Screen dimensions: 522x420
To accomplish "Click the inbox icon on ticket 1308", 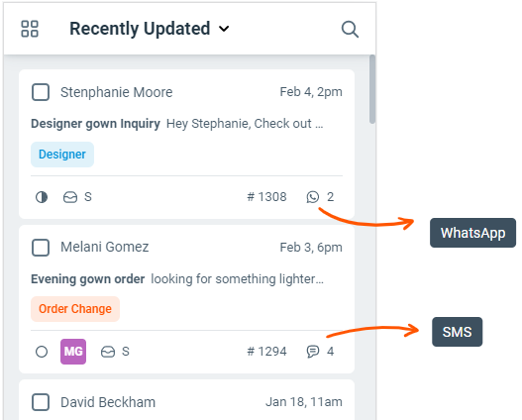I will click(70, 197).
